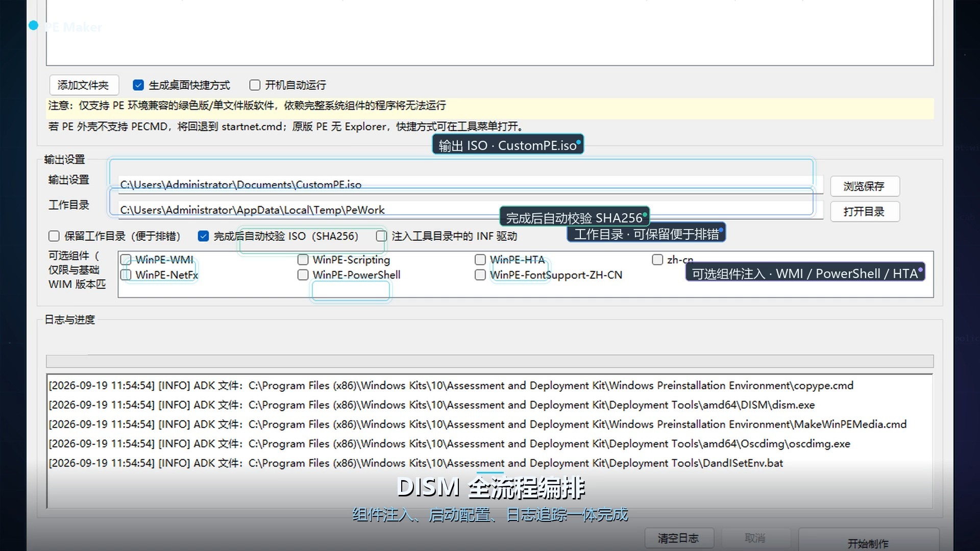
Task: Click the empty software list box at top
Action: 489,32
